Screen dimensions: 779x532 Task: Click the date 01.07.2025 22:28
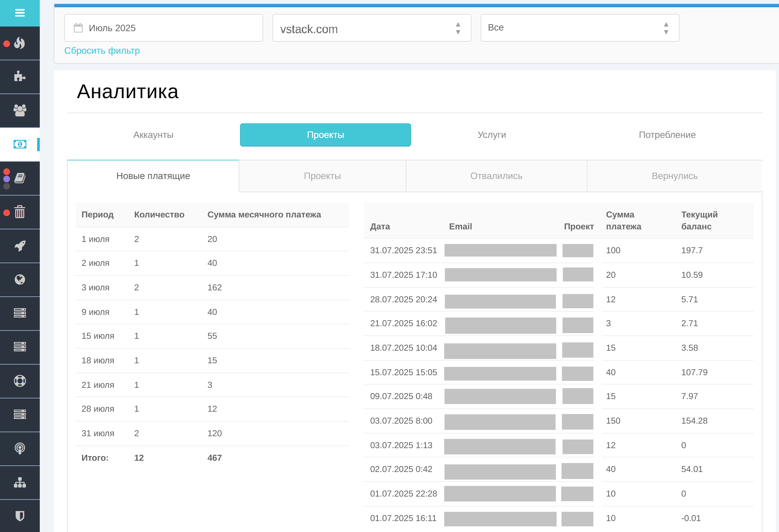tap(403, 494)
